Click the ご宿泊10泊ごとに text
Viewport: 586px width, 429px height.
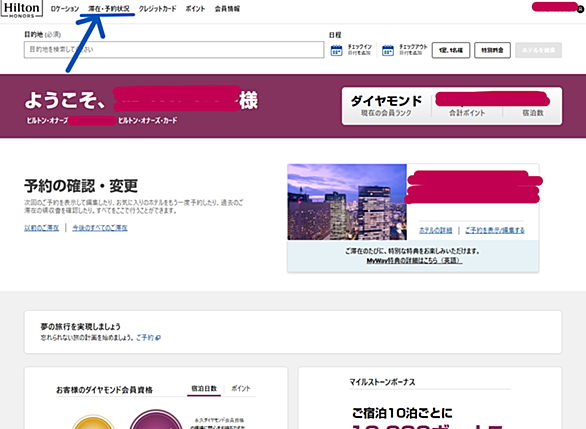pos(402,413)
